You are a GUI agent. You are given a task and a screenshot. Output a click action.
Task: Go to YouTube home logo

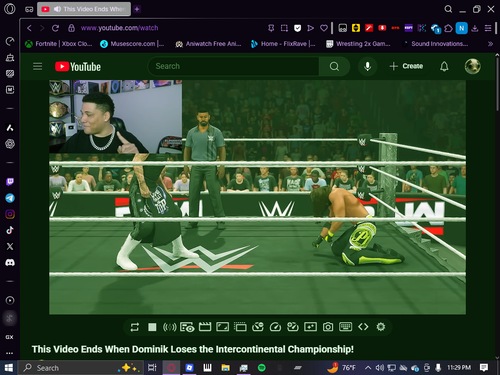[78, 66]
